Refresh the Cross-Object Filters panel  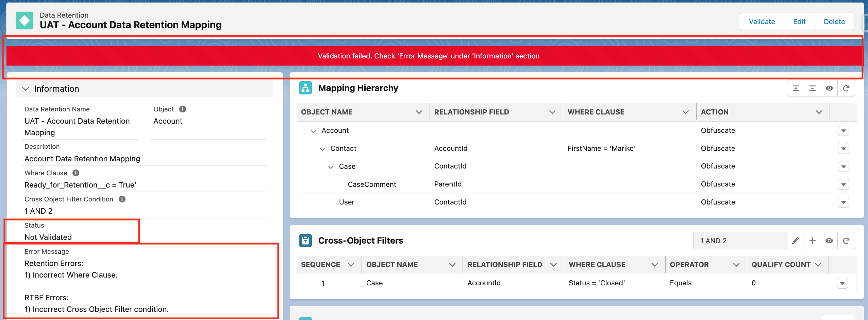(846, 241)
